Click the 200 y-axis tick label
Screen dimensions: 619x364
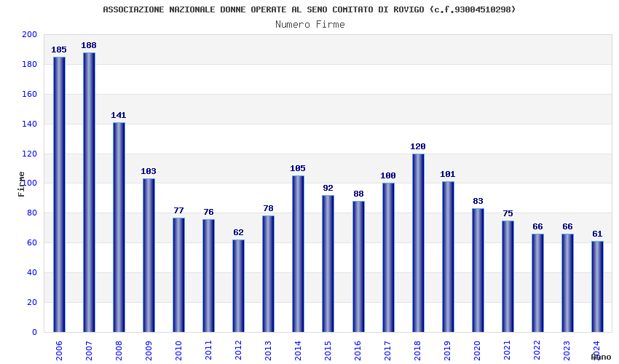[x=29, y=35]
